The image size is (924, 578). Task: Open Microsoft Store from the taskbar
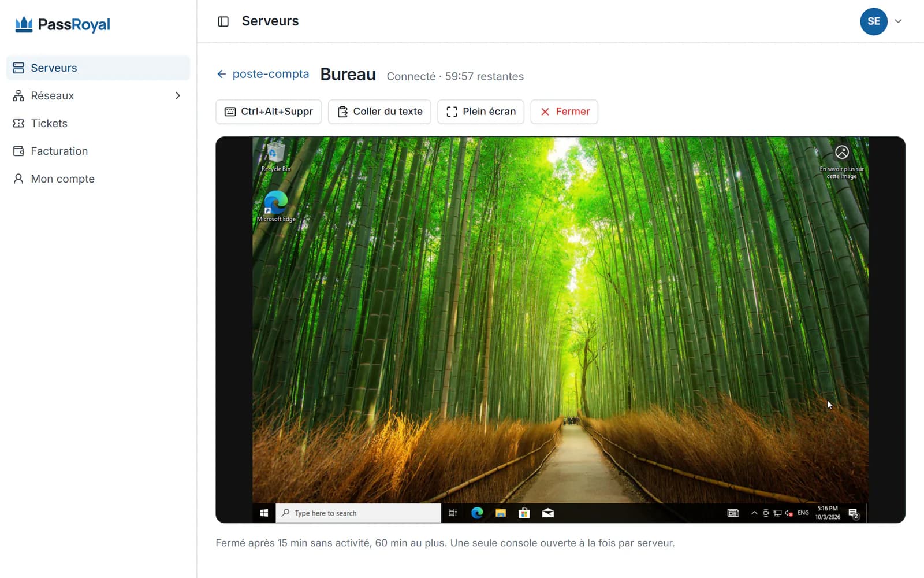tap(524, 513)
